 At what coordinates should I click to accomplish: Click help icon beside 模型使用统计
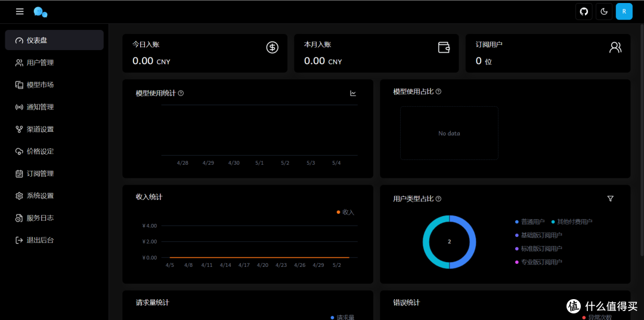(x=181, y=93)
